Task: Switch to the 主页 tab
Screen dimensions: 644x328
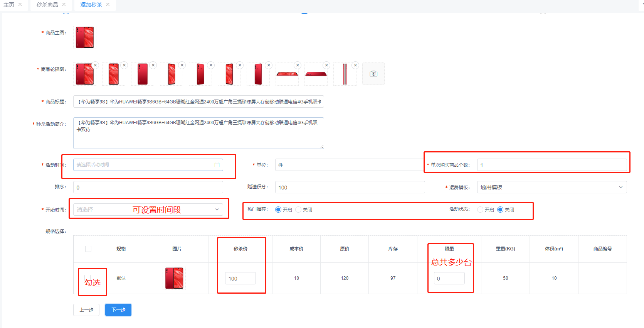Action: [x=9, y=5]
